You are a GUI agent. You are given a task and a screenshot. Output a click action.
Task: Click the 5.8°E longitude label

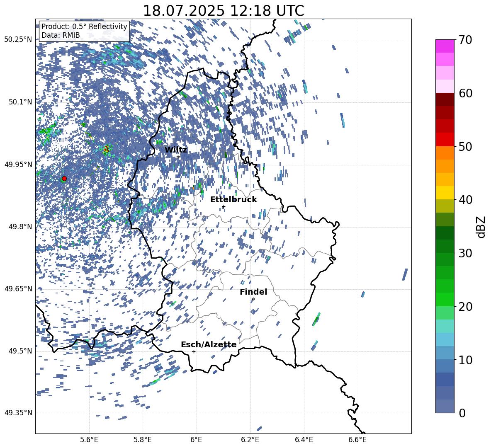click(x=143, y=440)
